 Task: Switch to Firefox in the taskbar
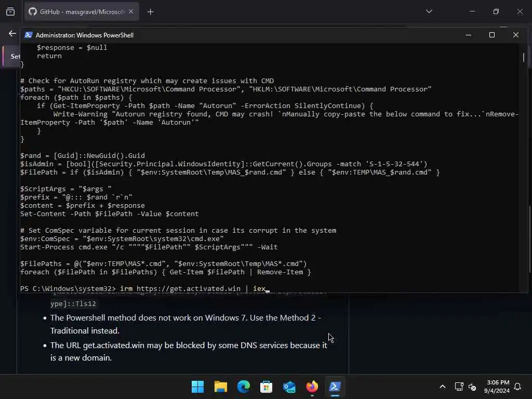312,387
